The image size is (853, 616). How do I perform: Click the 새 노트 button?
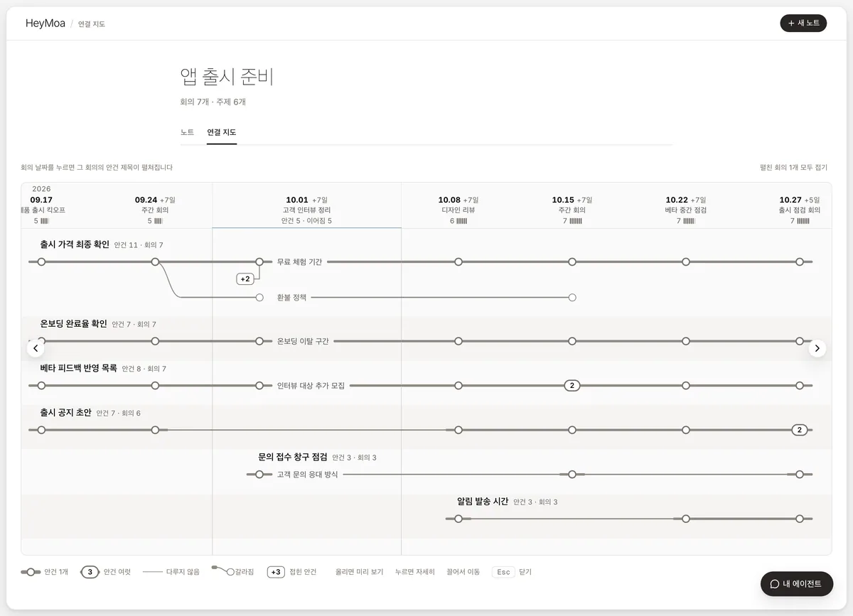click(803, 23)
